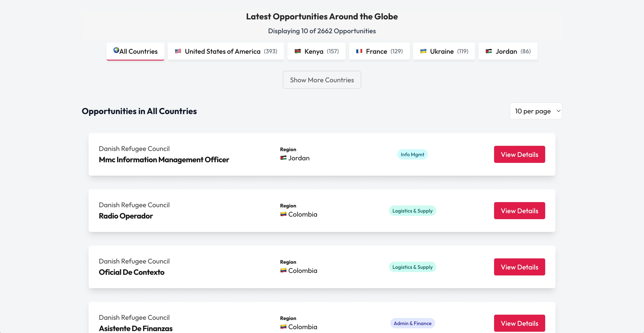The width and height of the screenshot is (644, 333).
Task: Click Jordan flag in first job's region
Action: point(283,158)
